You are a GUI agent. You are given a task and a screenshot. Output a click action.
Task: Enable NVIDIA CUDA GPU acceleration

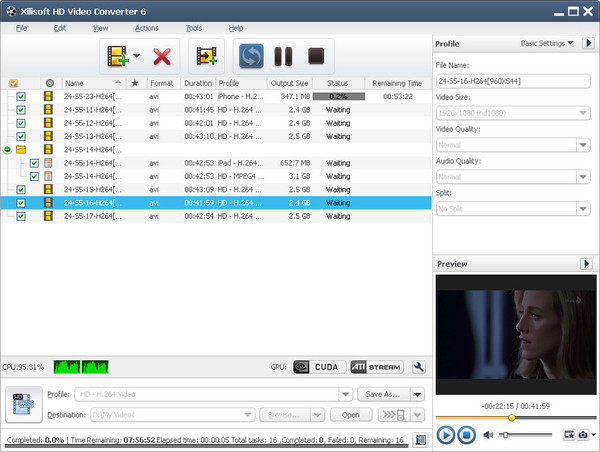pyautogui.click(x=320, y=367)
